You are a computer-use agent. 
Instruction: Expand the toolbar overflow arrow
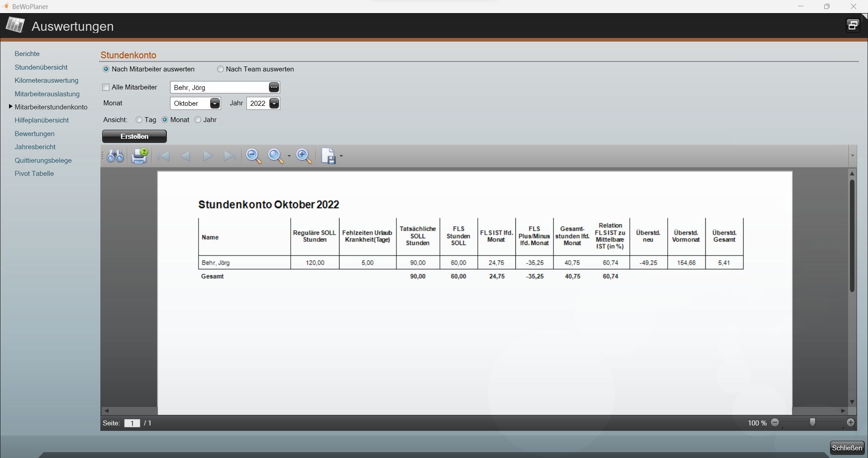coord(853,156)
